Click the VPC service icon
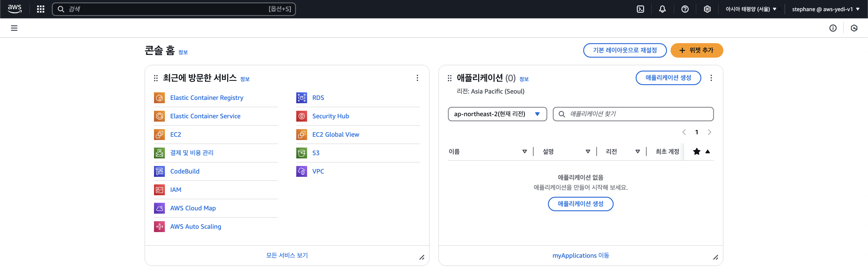This screenshot has height=274, width=868. [302, 171]
